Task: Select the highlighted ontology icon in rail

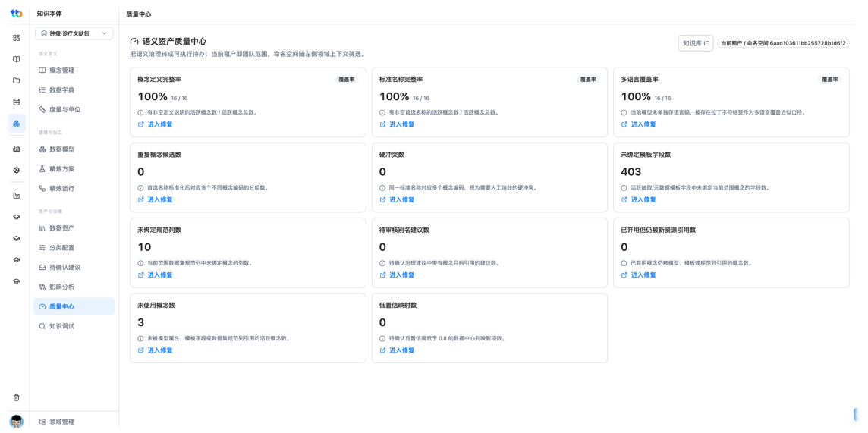Action: click(16, 124)
